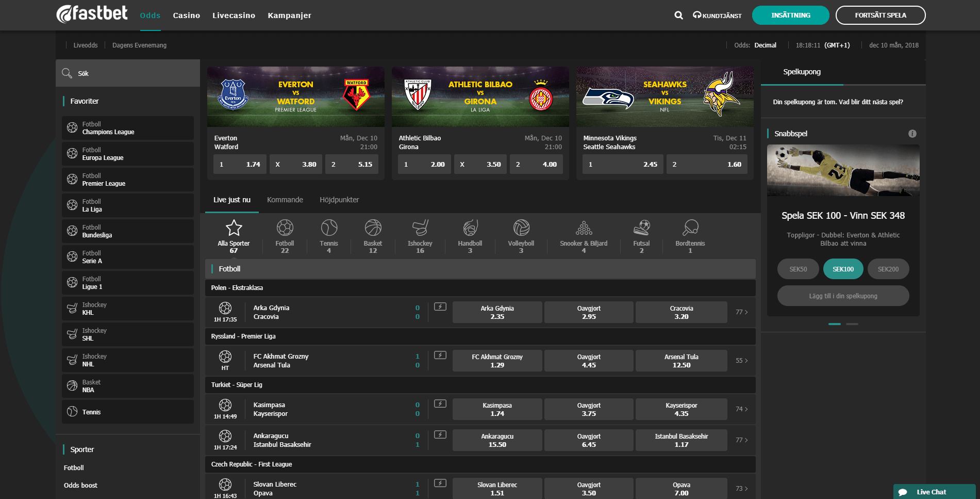Select SEK50 stake option
Image resolution: width=980 pixels, height=499 pixels.
pyautogui.click(x=798, y=269)
